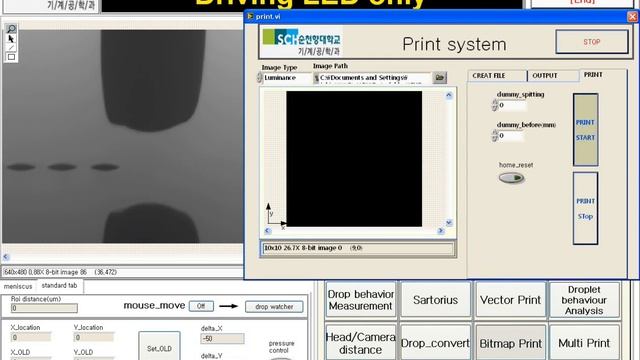
Task: Toggle the home_reset switch
Action: click(511, 178)
